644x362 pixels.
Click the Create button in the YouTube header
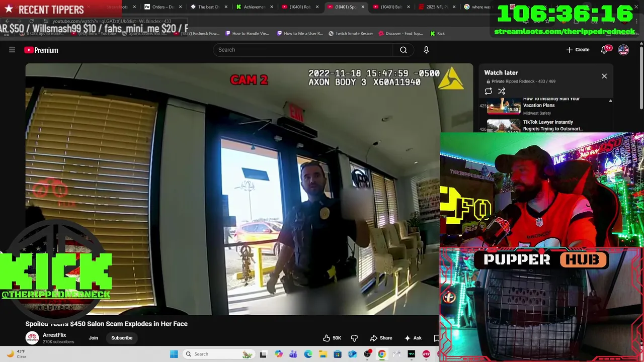578,50
